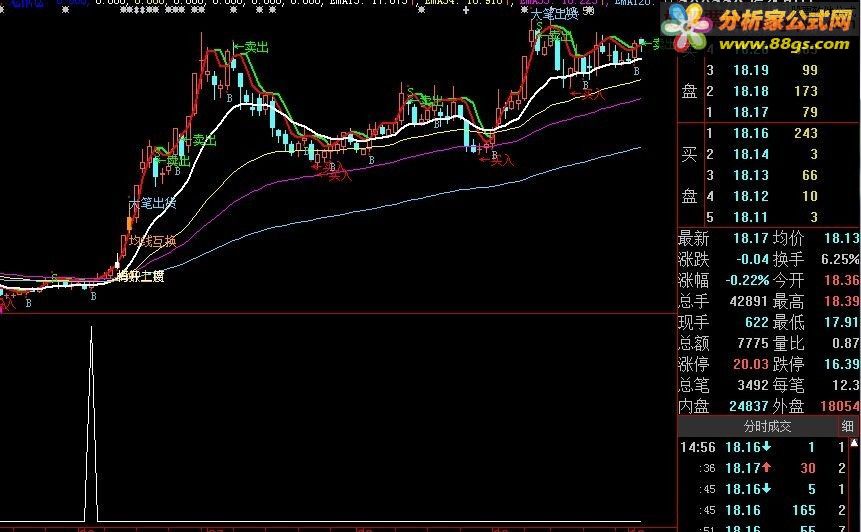This screenshot has width=861, height=532.
Task: Click the 涨停 price 20.03
Action: 751,364
